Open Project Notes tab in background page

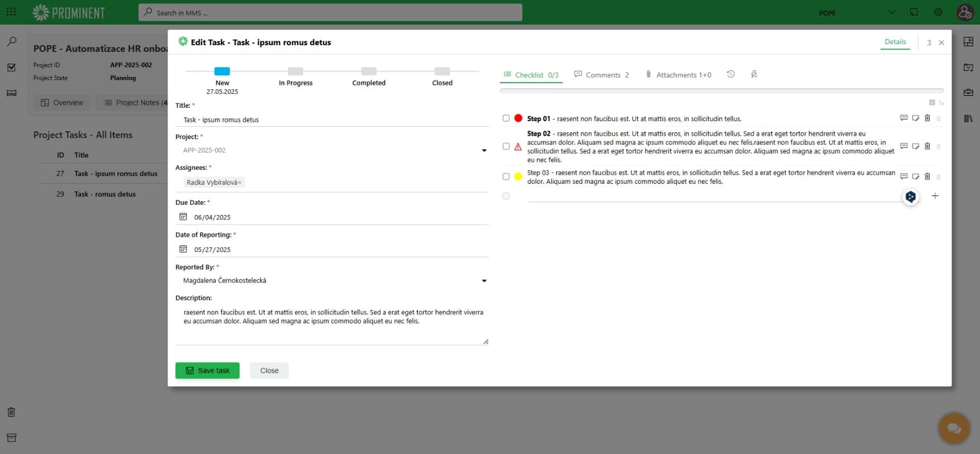pos(132,103)
